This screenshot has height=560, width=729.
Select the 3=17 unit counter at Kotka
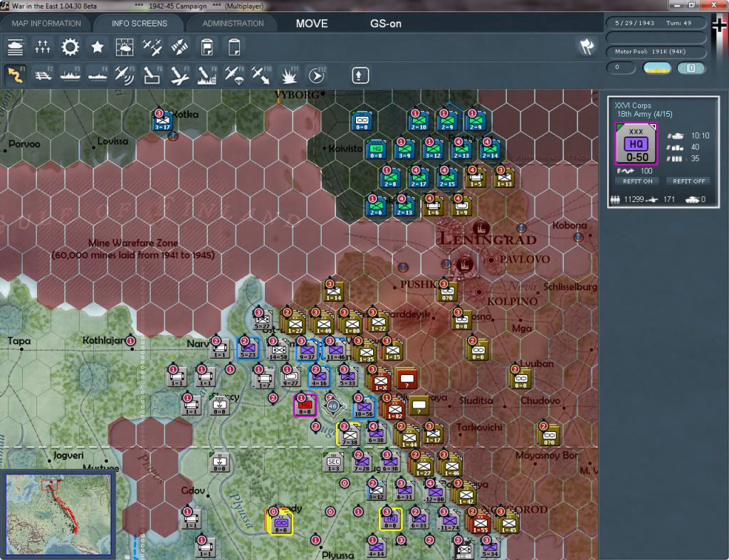pyautogui.click(x=162, y=121)
